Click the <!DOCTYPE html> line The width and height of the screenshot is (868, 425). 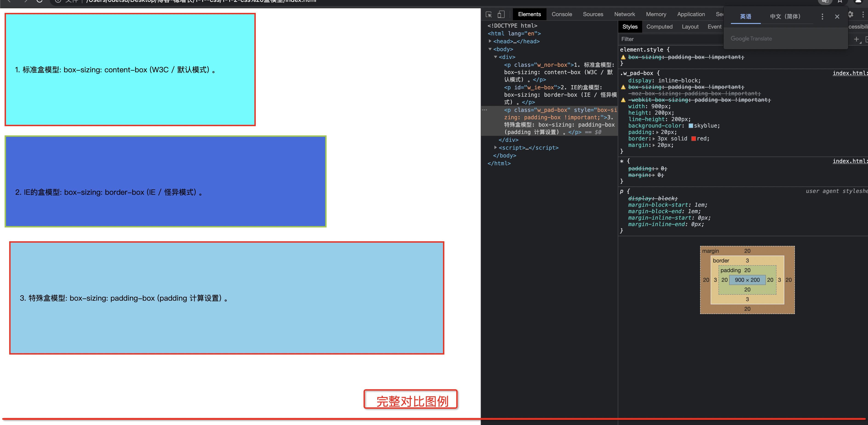tap(512, 26)
